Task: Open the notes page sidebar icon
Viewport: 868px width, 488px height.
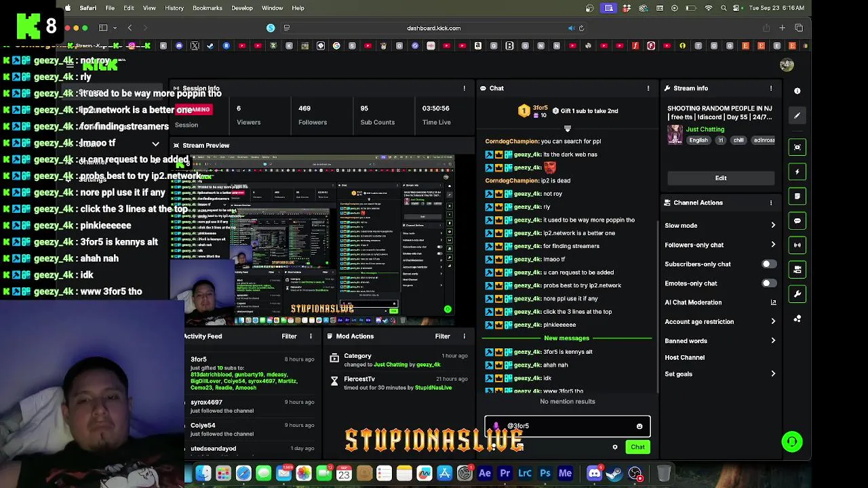Action: click(x=797, y=196)
